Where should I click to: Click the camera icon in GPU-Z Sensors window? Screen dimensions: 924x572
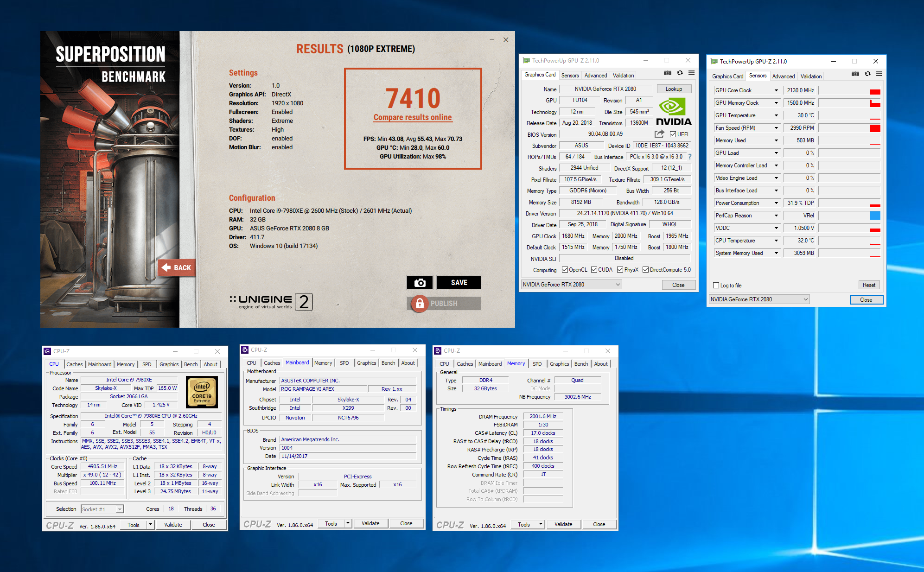click(x=855, y=74)
